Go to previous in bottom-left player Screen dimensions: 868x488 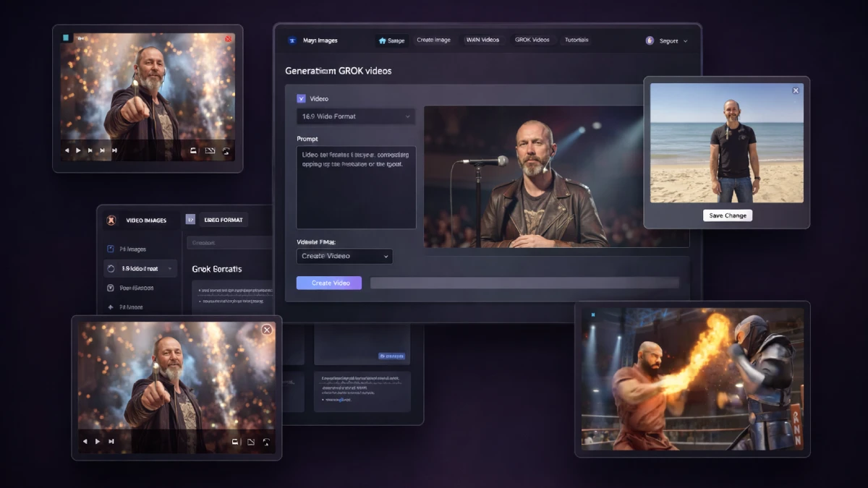click(85, 441)
